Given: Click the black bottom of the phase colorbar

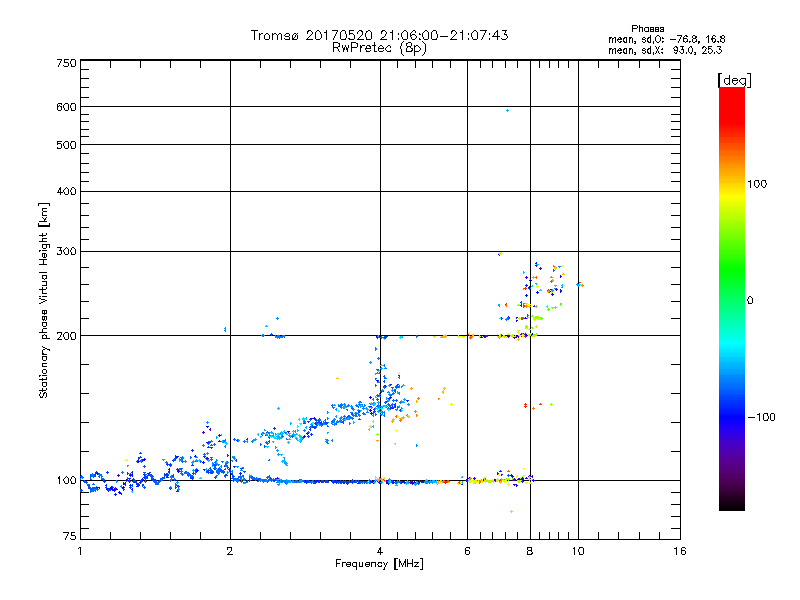Looking at the screenshot, I should pos(732,504).
